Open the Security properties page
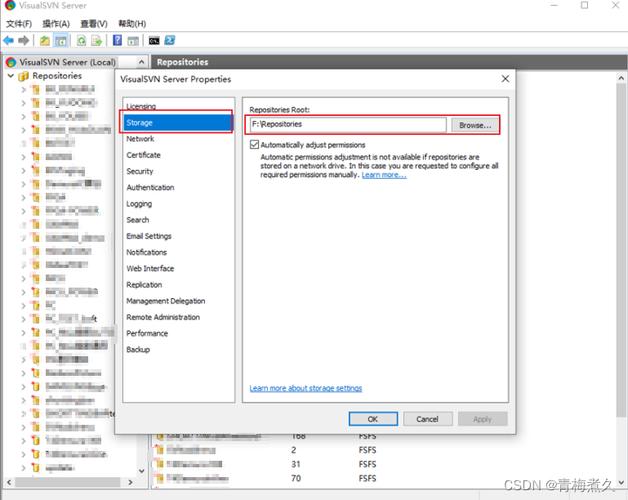This screenshot has width=628, height=500. pos(140,171)
